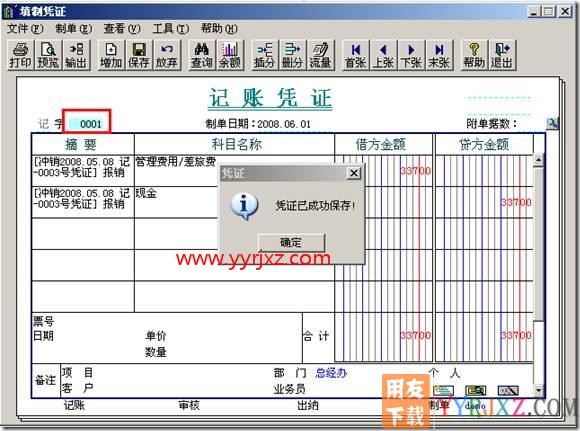
Task: Jump to first voucher 首张
Action: (x=355, y=55)
